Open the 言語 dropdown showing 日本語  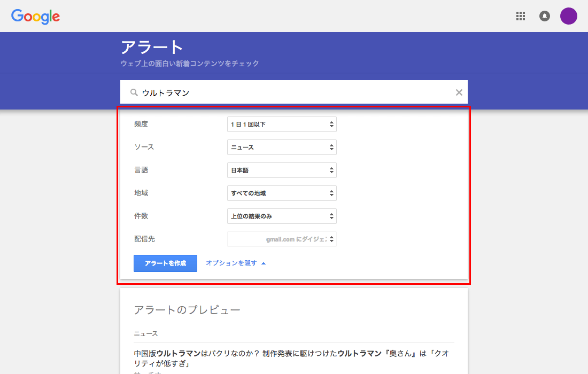point(282,170)
